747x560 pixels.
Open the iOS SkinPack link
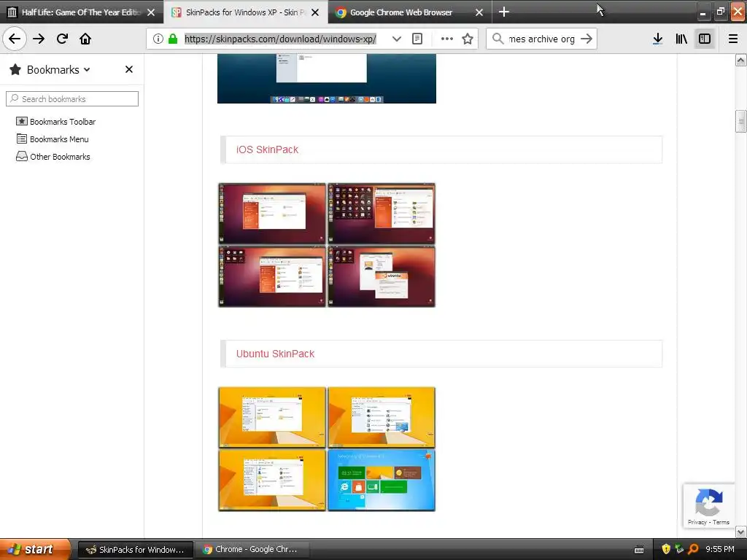tap(267, 149)
